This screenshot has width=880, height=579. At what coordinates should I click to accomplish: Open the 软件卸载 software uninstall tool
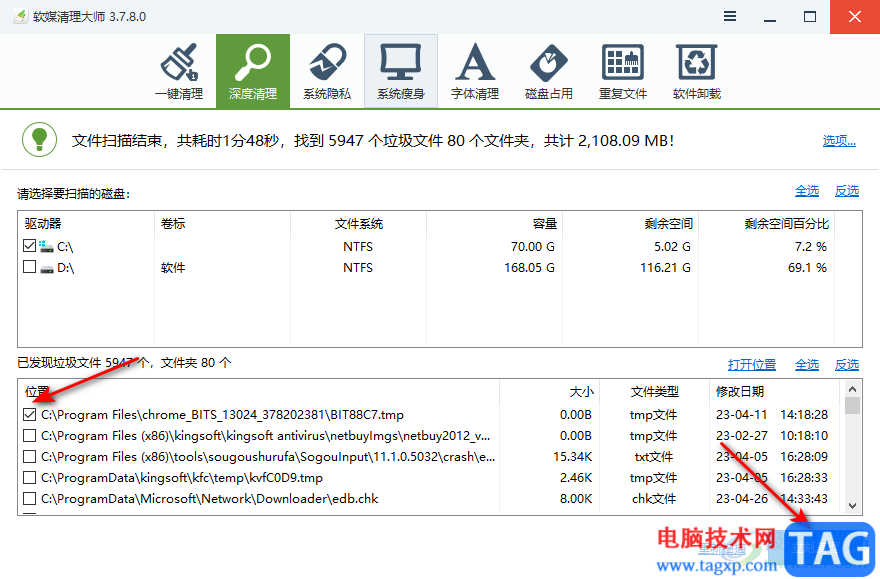[x=697, y=71]
